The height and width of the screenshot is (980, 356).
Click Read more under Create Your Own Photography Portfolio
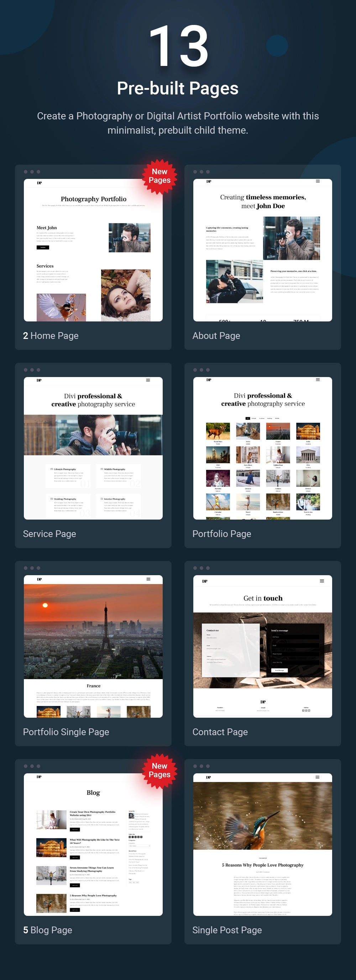(x=75, y=829)
